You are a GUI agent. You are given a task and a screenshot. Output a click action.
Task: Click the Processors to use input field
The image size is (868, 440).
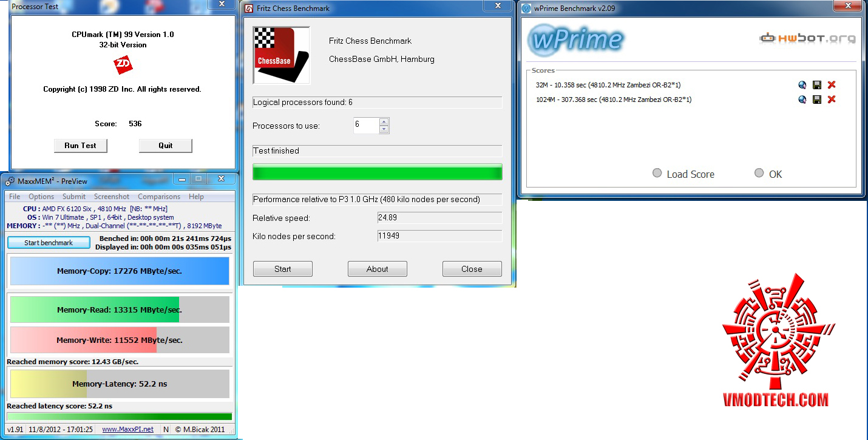point(366,126)
